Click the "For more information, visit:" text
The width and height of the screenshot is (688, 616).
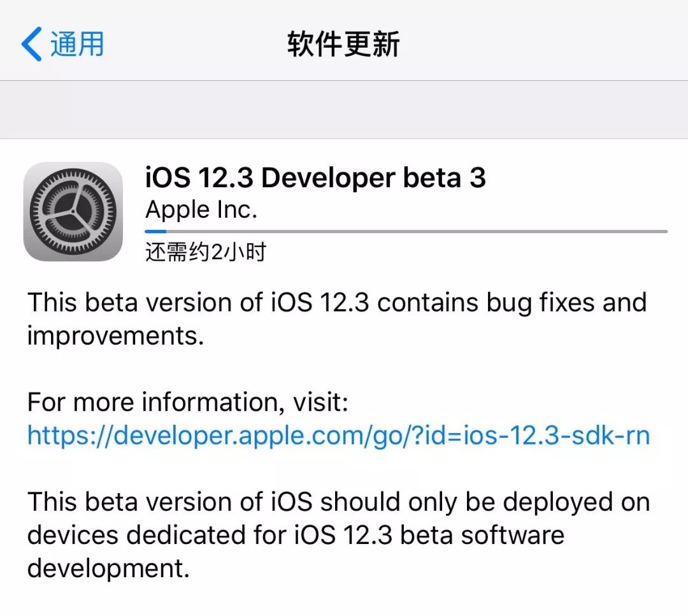point(188,403)
